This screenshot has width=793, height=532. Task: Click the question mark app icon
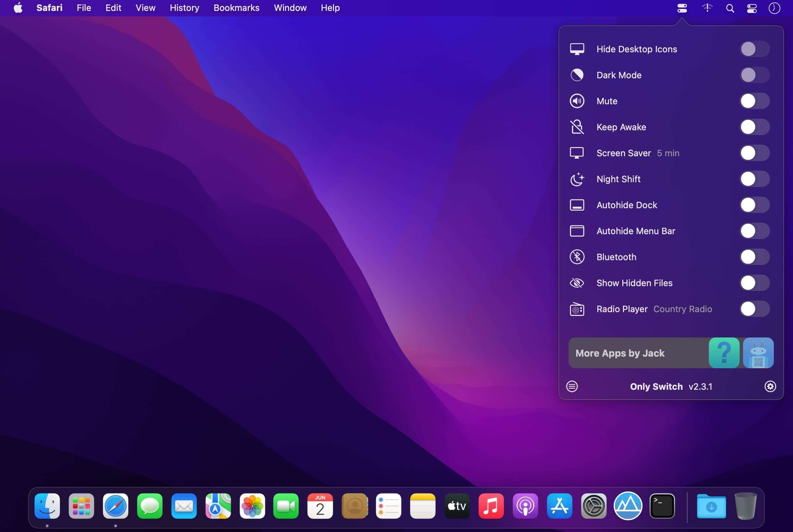724,353
